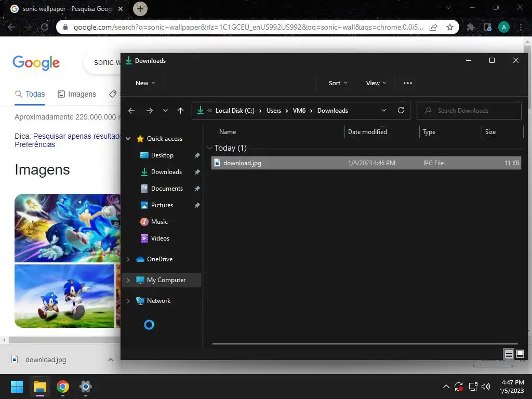
Task: Unpin Desktop using its pin icon
Action: 197,155
